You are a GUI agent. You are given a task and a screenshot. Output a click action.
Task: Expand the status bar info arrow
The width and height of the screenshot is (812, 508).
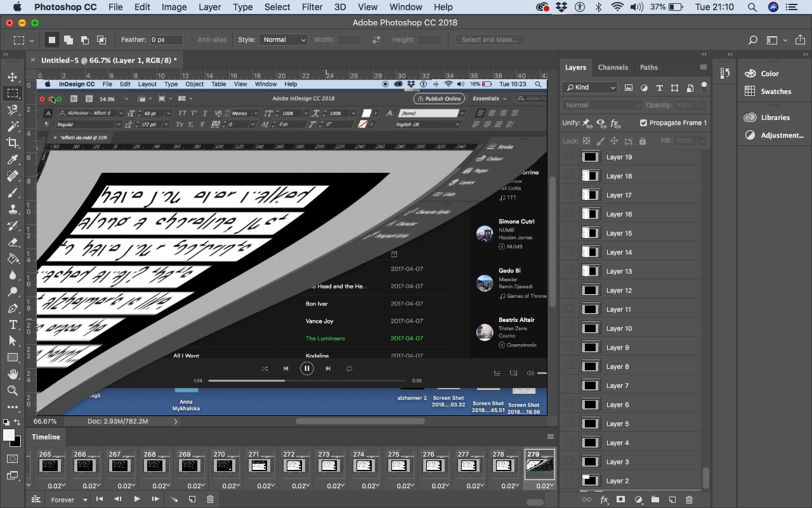point(176,421)
